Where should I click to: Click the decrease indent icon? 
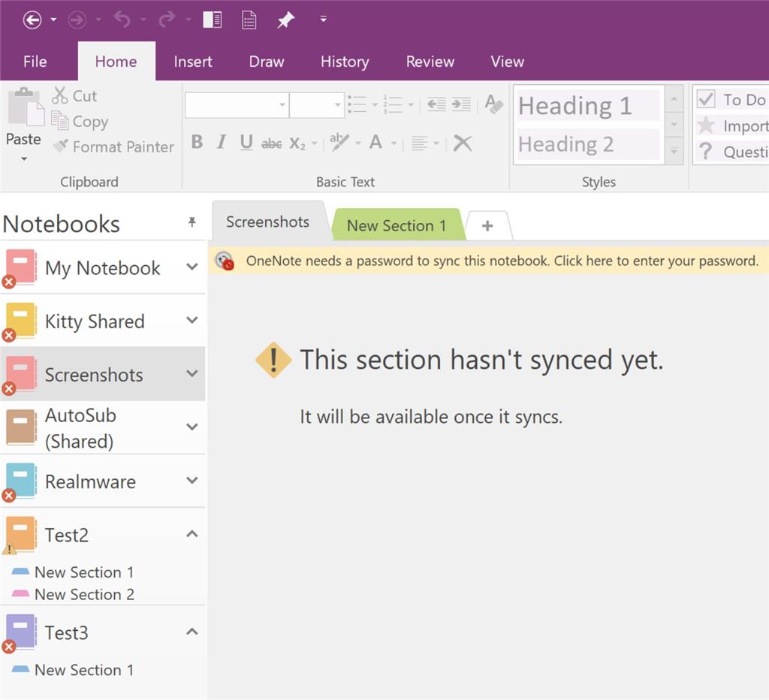tap(436, 104)
